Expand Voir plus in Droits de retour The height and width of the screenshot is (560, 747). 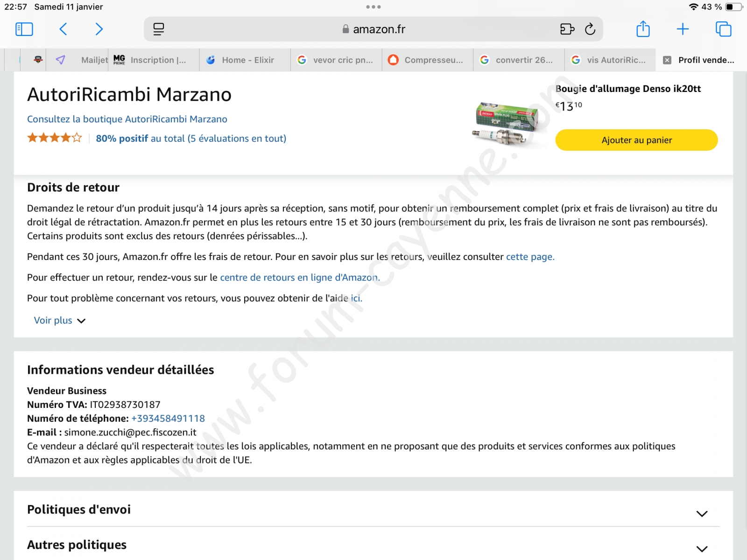[x=60, y=321]
